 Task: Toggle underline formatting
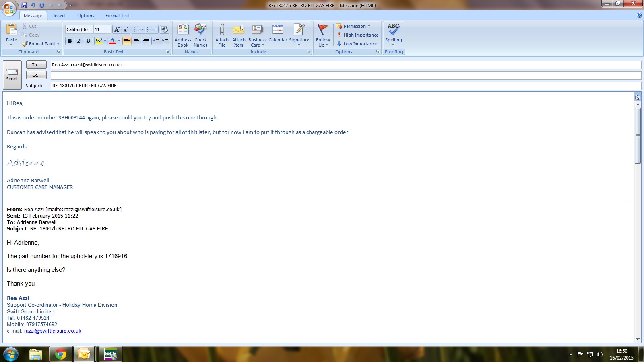coord(88,41)
